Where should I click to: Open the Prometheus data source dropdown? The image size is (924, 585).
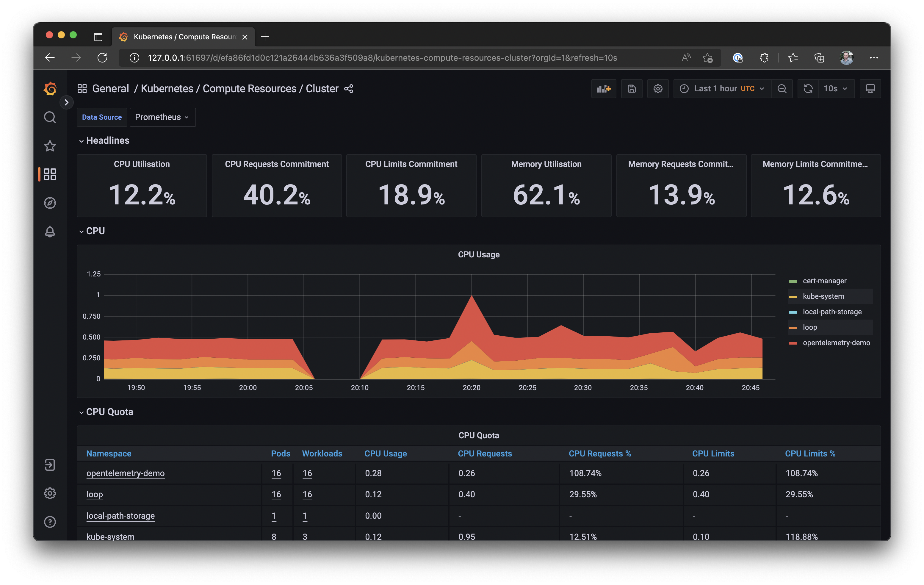coord(162,117)
